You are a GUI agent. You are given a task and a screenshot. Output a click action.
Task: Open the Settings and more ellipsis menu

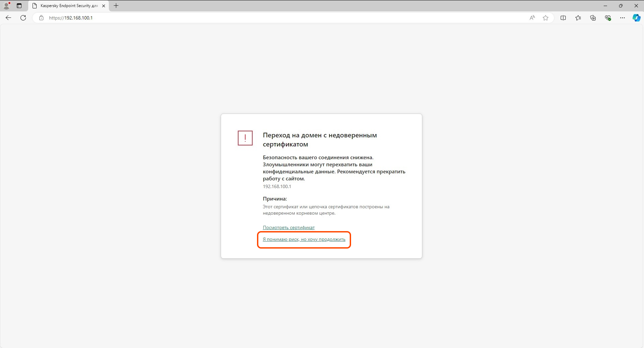(622, 18)
